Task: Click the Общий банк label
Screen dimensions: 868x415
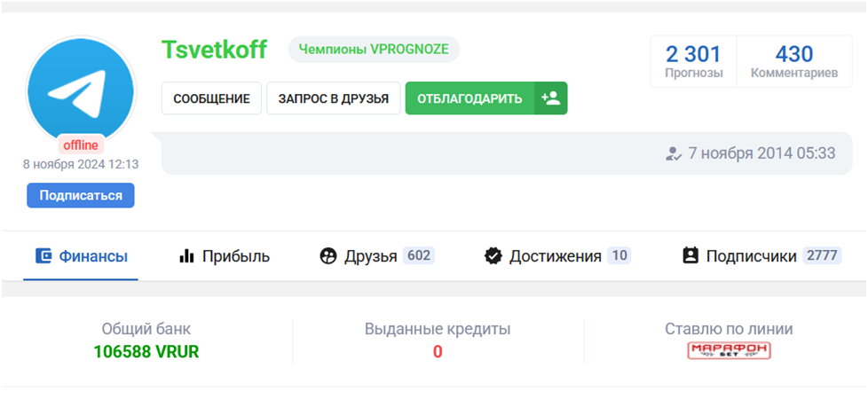Action: (146, 329)
